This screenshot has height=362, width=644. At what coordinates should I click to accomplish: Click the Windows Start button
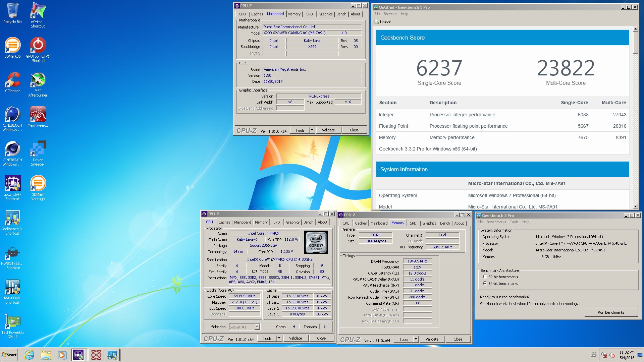tap(9, 355)
